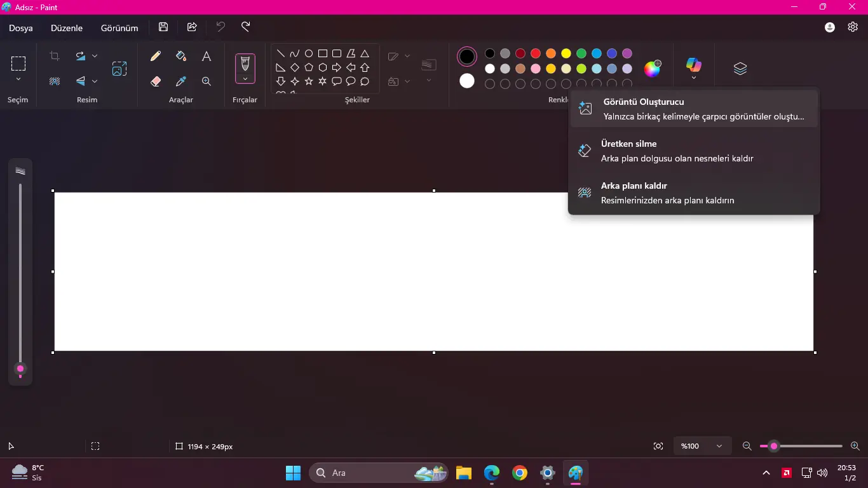
Task: Select Üretken silme menu entry
Action: (x=694, y=151)
